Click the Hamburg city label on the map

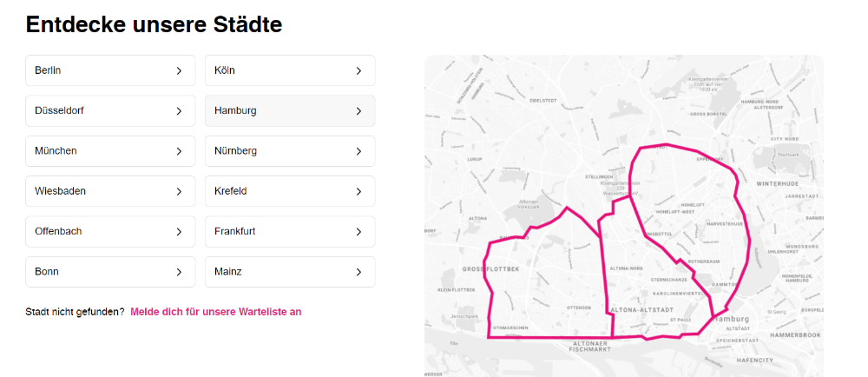click(x=732, y=319)
